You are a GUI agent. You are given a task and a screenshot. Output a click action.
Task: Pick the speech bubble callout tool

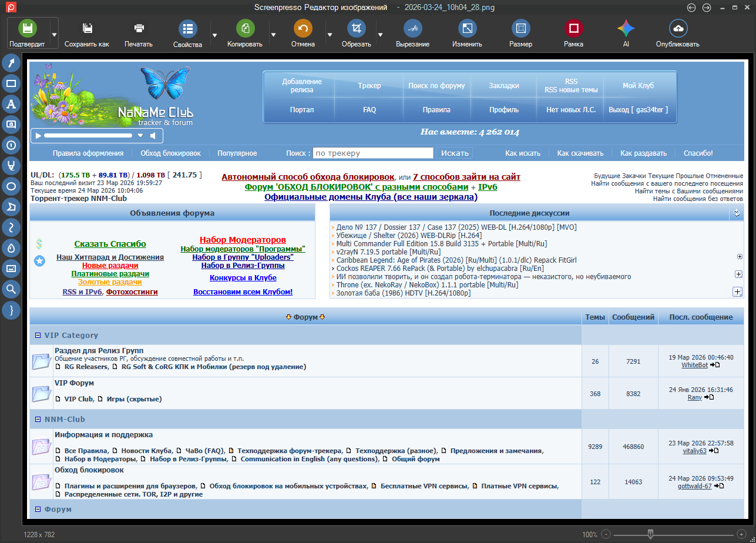11,125
